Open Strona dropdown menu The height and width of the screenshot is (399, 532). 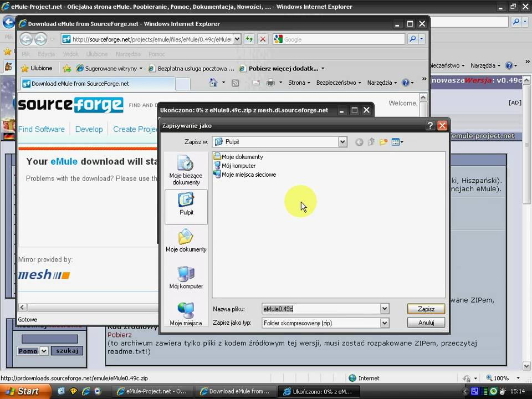pos(299,83)
